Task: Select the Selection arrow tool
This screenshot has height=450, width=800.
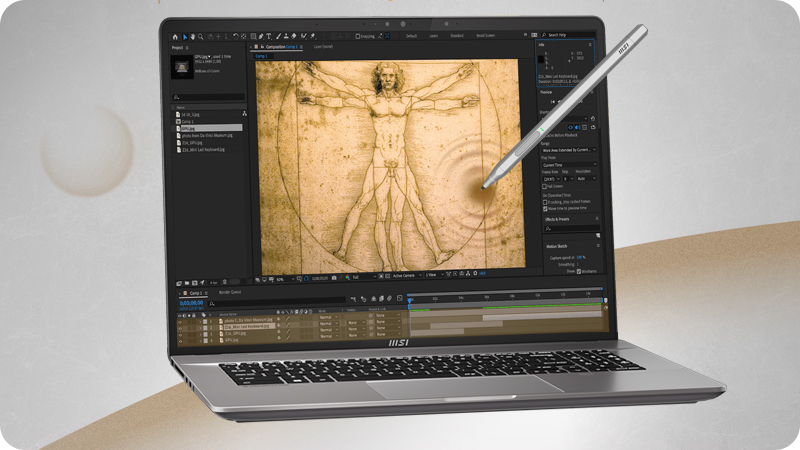Action: click(185, 37)
